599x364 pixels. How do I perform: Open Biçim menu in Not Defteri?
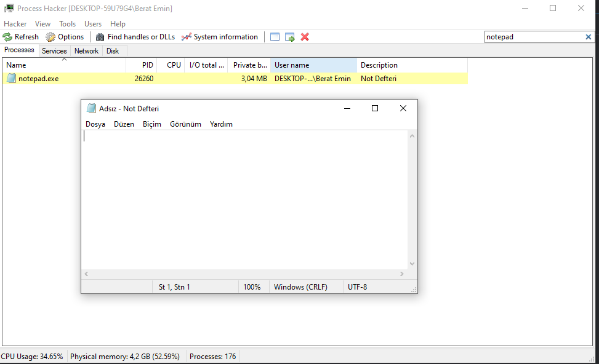[152, 124]
